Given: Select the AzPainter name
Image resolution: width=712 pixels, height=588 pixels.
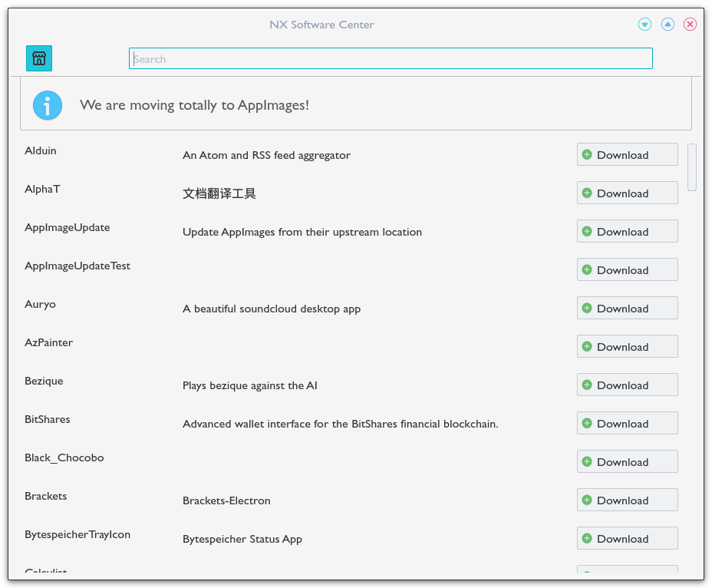Looking at the screenshot, I should tap(48, 342).
